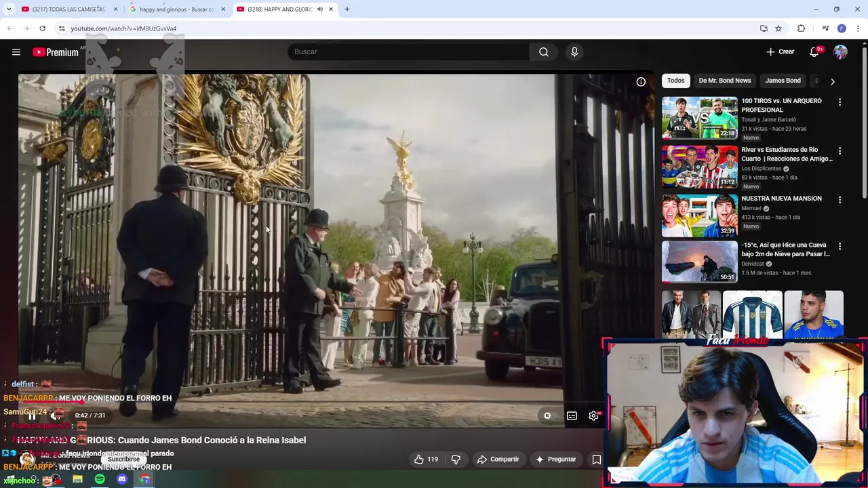Image resolution: width=868 pixels, height=488 pixels.
Task: Open Spotify from taskbar
Action: [100, 479]
